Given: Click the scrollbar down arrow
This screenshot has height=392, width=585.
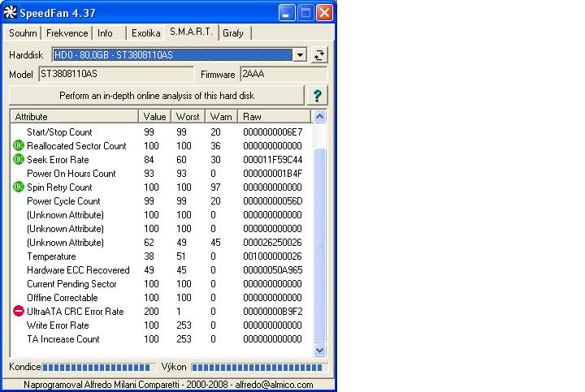Looking at the screenshot, I should 320,351.
